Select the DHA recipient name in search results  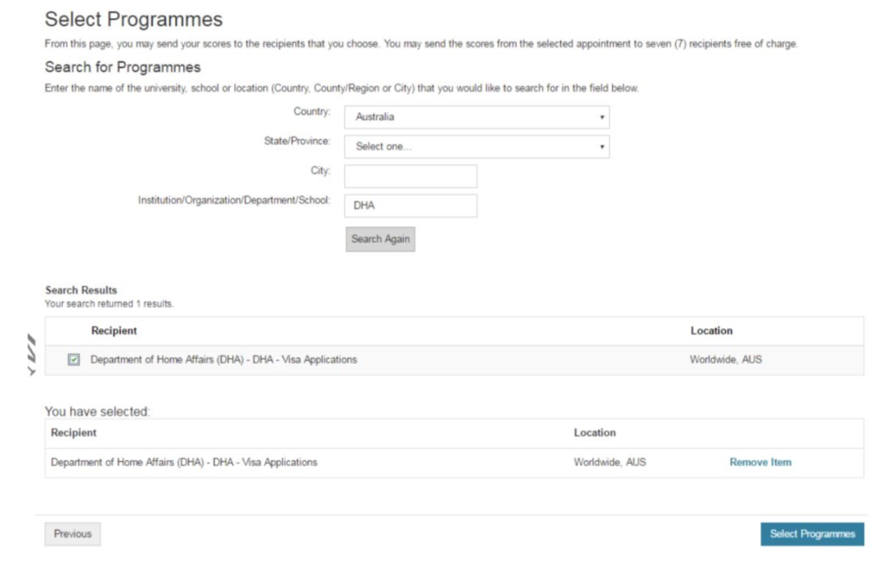tap(223, 359)
